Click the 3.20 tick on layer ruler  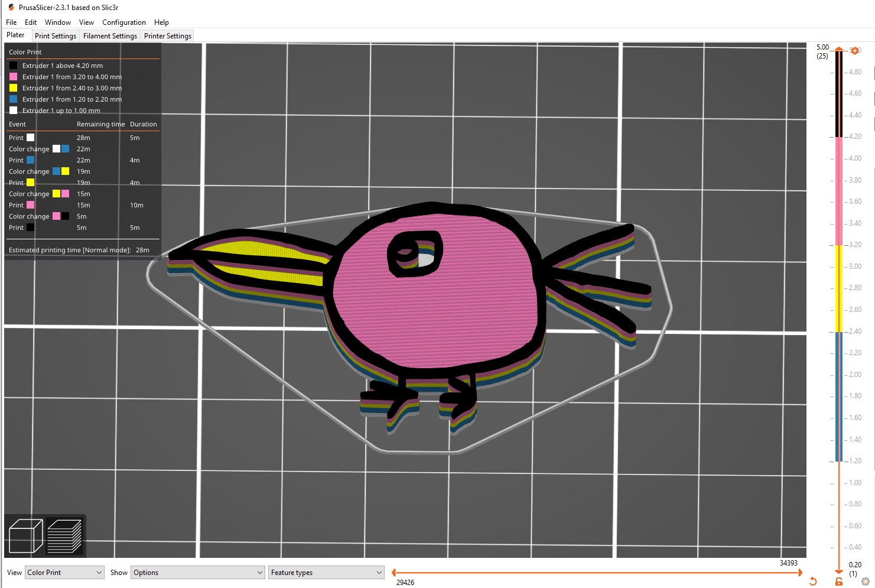(x=855, y=245)
